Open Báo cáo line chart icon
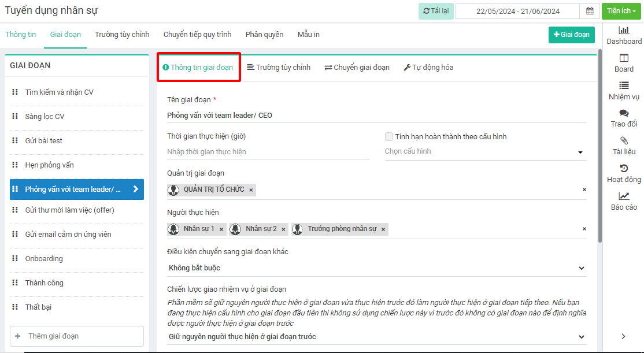This screenshot has height=353, width=644. (624, 196)
